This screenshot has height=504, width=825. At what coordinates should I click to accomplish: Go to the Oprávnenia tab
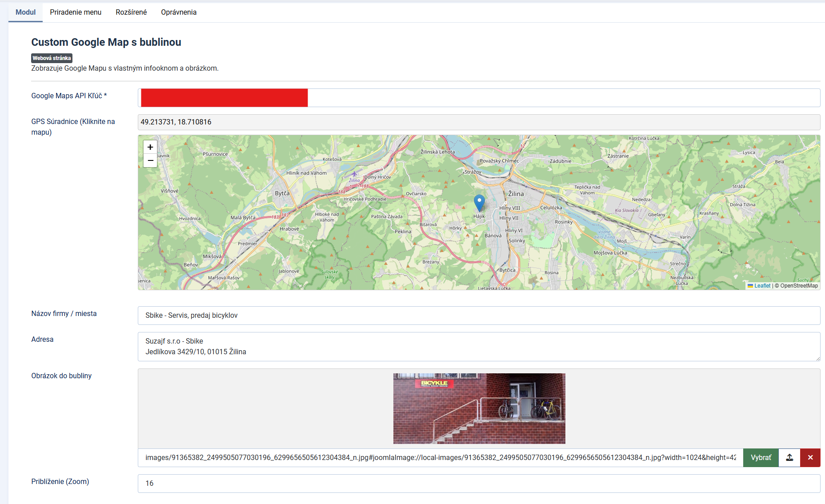click(179, 12)
